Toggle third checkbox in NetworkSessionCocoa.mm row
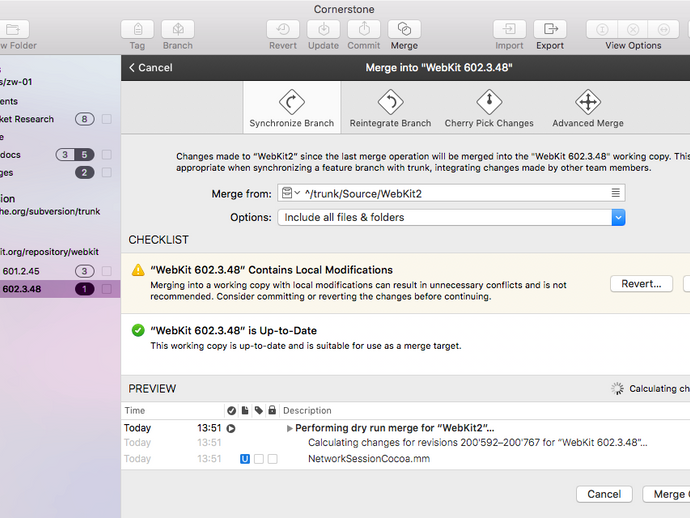Viewport: 690px width, 518px height. tap(273, 459)
